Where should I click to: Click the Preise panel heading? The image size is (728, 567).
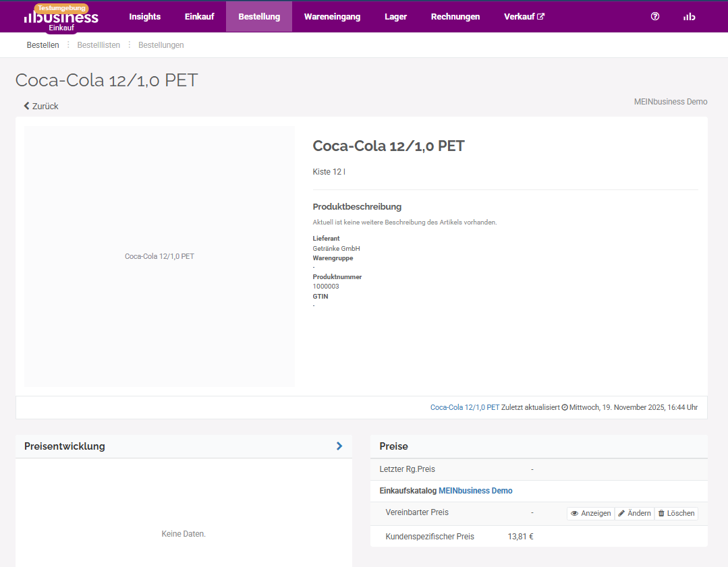[394, 446]
